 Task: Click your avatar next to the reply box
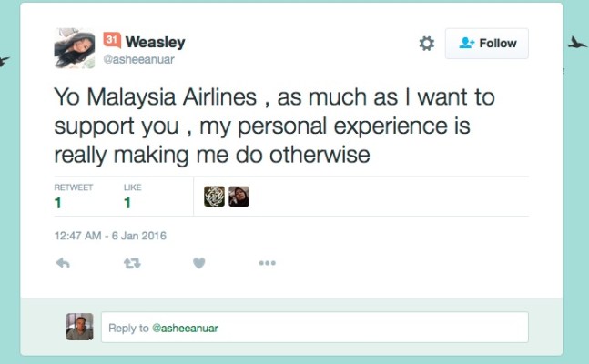(79, 327)
